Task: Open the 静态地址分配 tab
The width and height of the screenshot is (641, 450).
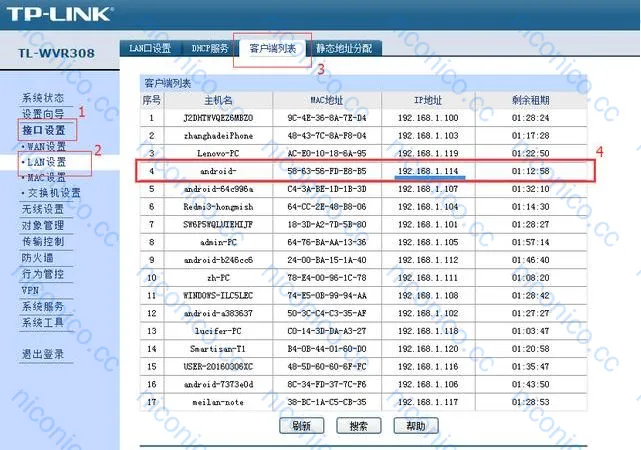Action: point(344,49)
